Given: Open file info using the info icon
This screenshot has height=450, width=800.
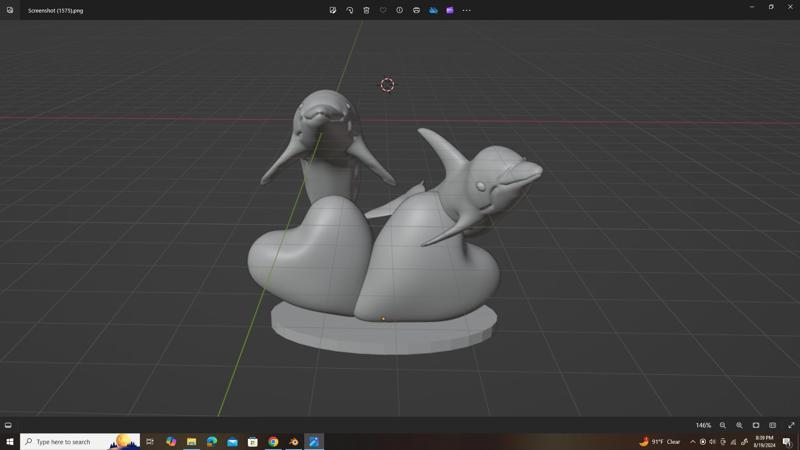Looking at the screenshot, I should 399,10.
